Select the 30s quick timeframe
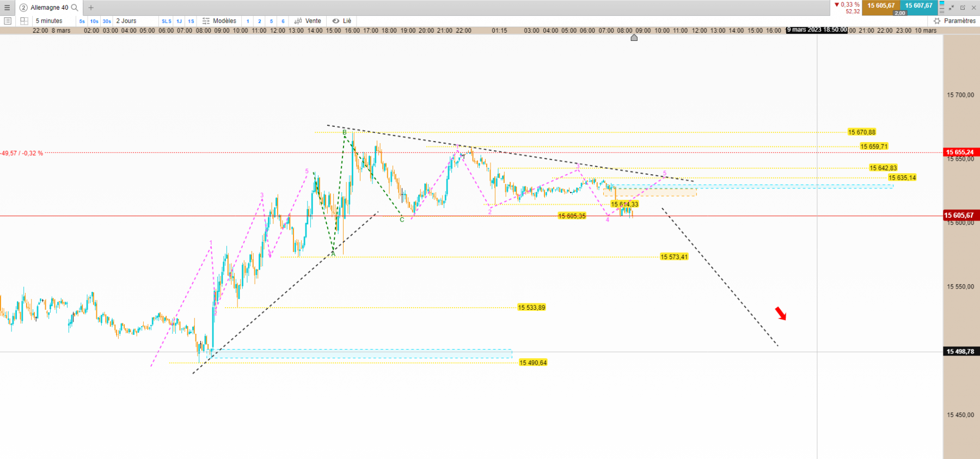 tap(107, 21)
